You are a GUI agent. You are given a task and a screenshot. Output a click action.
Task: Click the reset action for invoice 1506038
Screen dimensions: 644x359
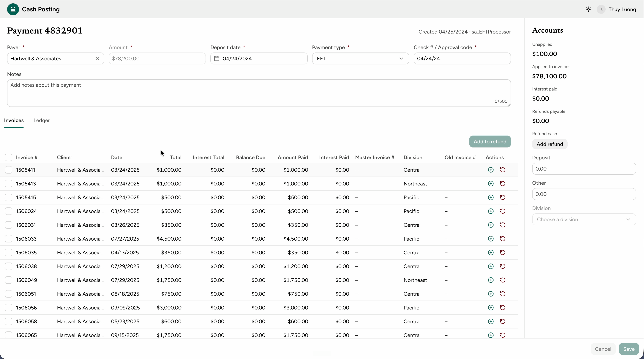pyautogui.click(x=503, y=266)
